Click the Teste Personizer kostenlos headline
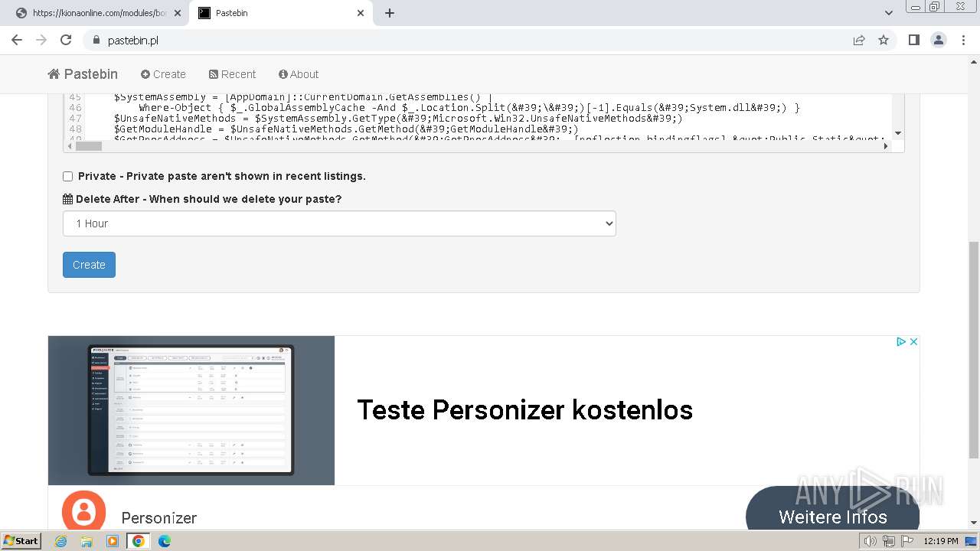The height and width of the screenshot is (551, 980). coord(525,410)
